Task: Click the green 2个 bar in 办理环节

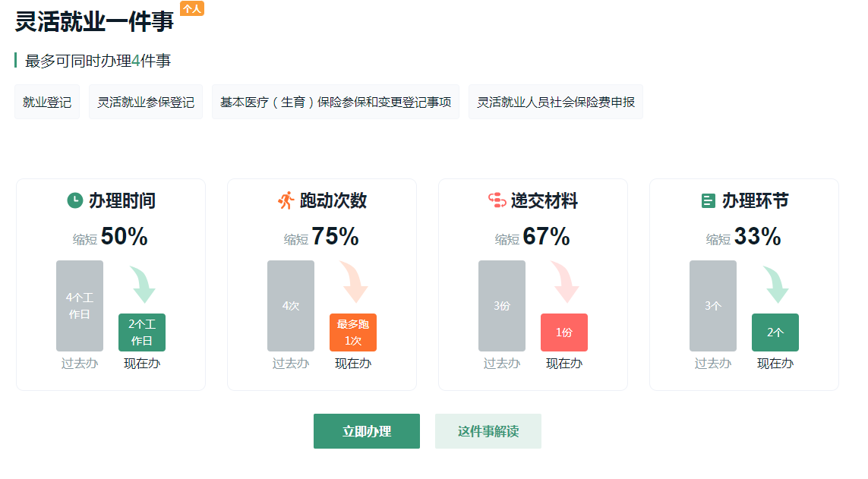Action: click(x=775, y=332)
